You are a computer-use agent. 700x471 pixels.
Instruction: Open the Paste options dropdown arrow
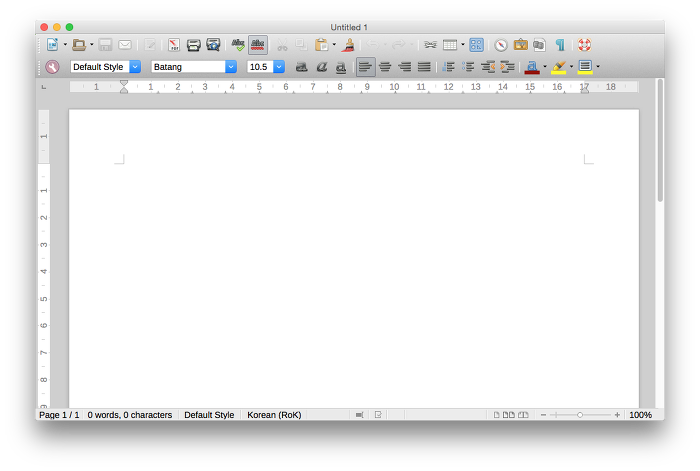334,45
